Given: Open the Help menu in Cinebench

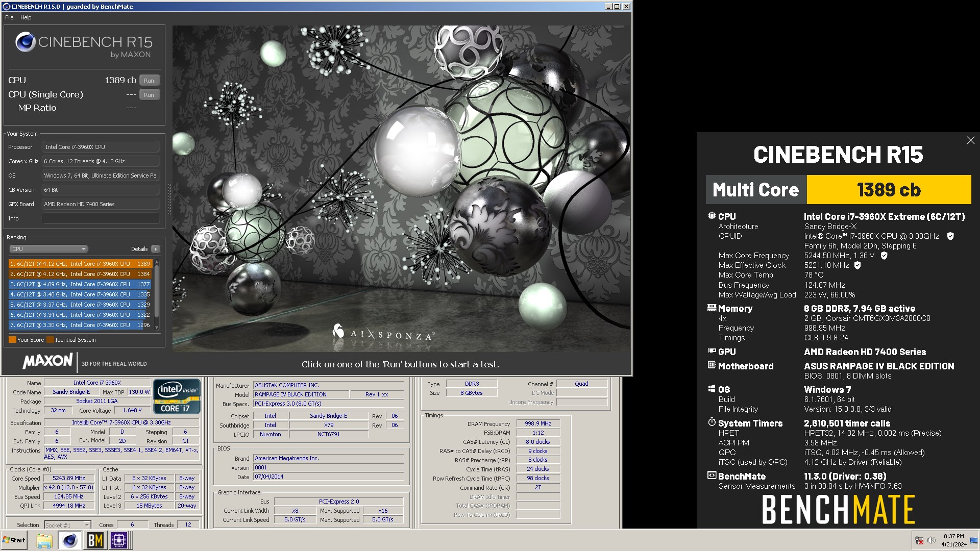Looking at the screenshot, I should (x=26, y=17).
